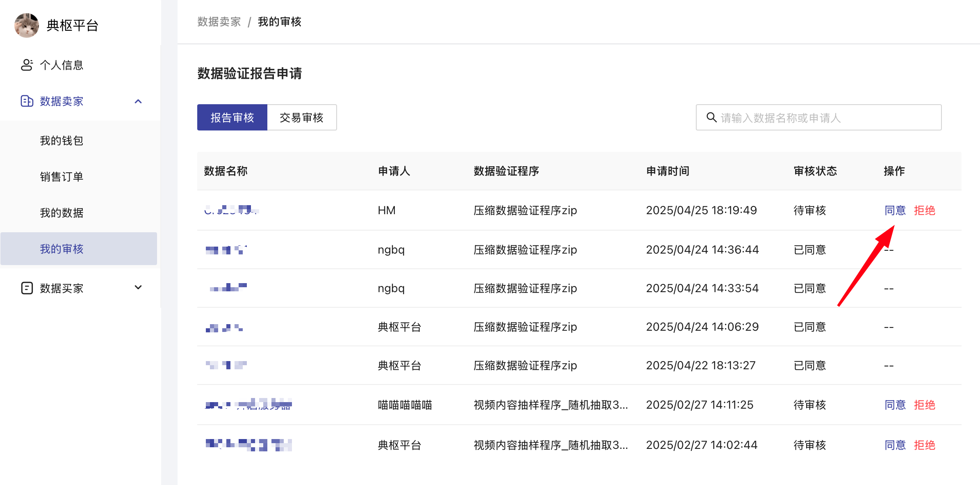Viewport: 980px width, 485px height.
Task: Click timestamp 2025/04/24 14:06:29
Action: (x=702, y=327)
